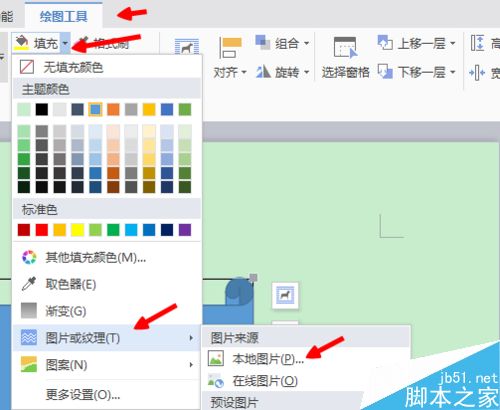Pick the red standard color swatch
The height and width of the screenshot is (410, 500).
42,230
